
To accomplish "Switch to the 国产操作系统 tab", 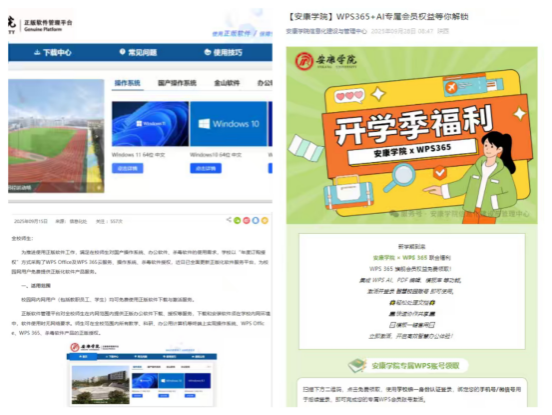I will pyautogui.click(x=177, y=83).
